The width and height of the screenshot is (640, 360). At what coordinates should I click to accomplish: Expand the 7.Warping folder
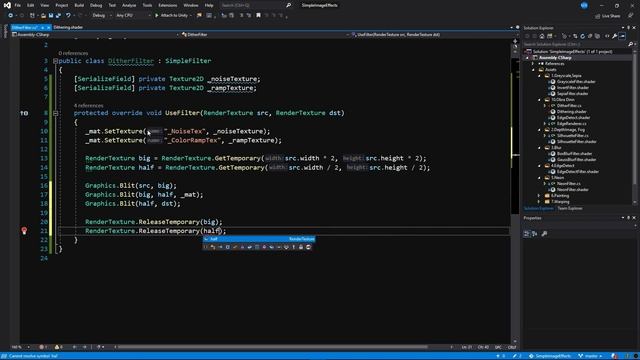(539, 202)
